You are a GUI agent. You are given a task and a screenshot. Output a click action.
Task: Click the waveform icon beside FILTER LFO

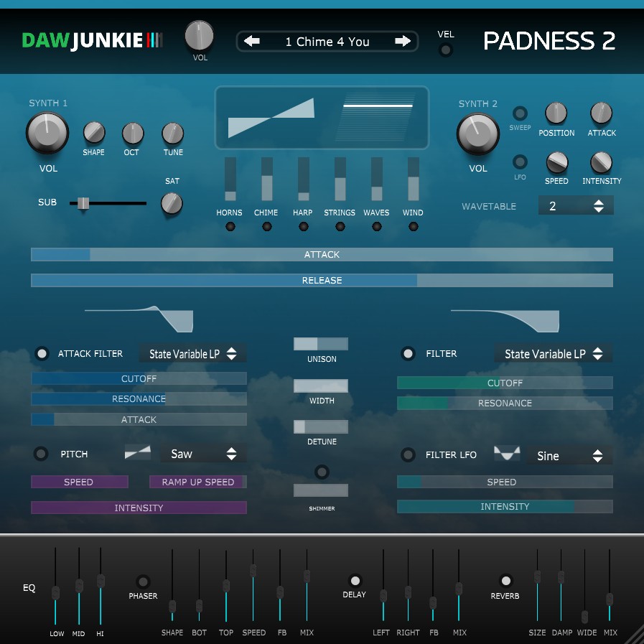pos(508,453)
